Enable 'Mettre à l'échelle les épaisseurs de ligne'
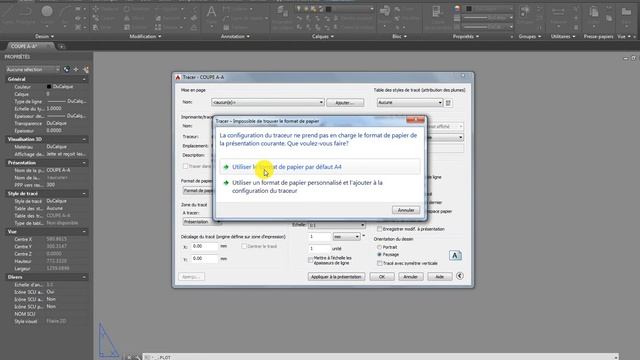The image size is (640, 360). pos(310,260)
